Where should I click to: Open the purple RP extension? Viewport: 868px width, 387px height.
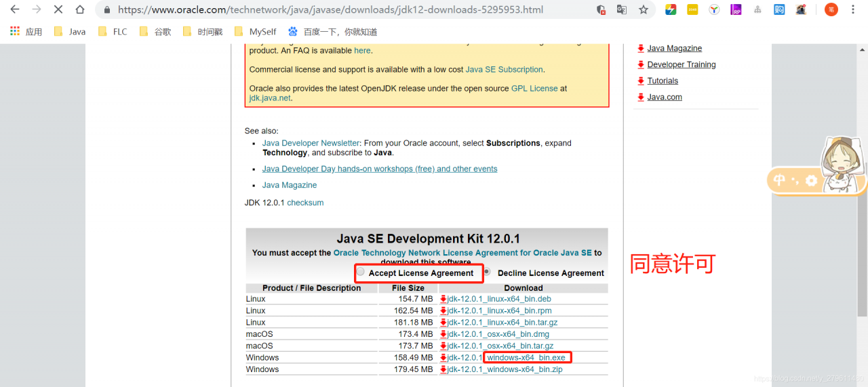[736, 9]
